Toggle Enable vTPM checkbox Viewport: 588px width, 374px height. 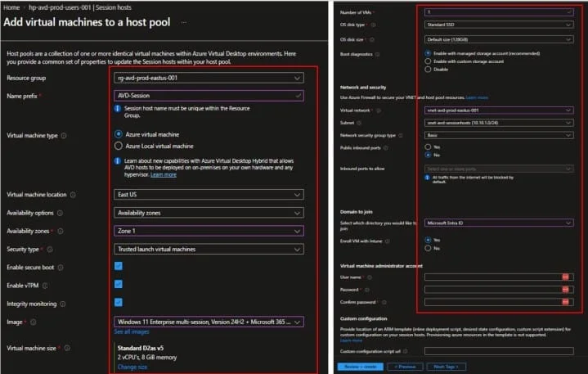coord(119,284)
